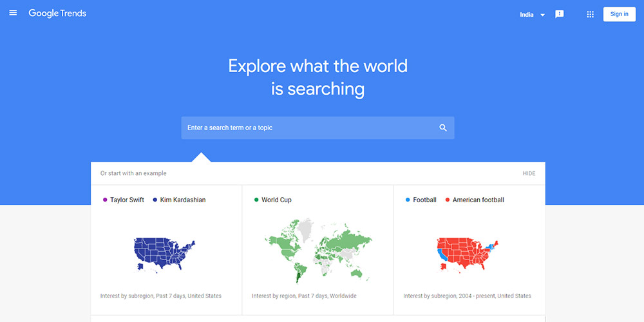
Task: Click the green World Cup dot
Action: [x=256, y=200]
